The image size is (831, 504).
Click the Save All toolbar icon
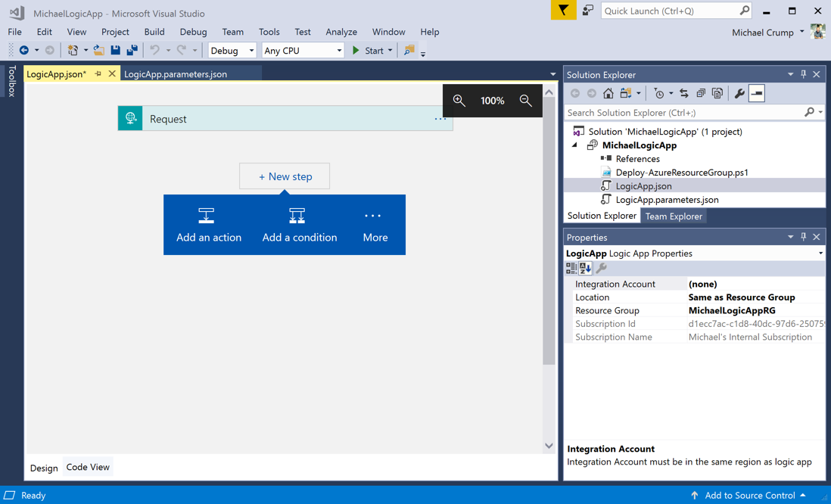132,51
